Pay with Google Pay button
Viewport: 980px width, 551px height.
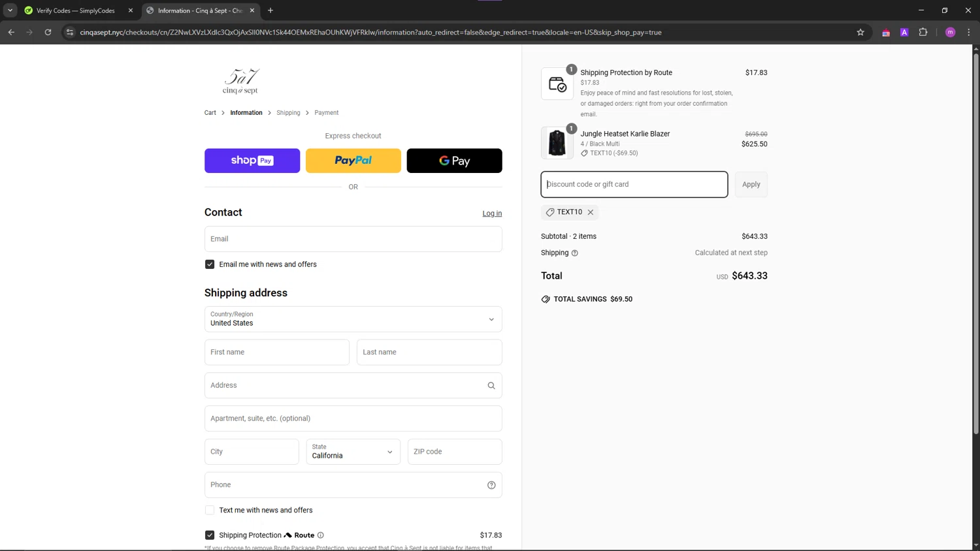click(455, 161)
